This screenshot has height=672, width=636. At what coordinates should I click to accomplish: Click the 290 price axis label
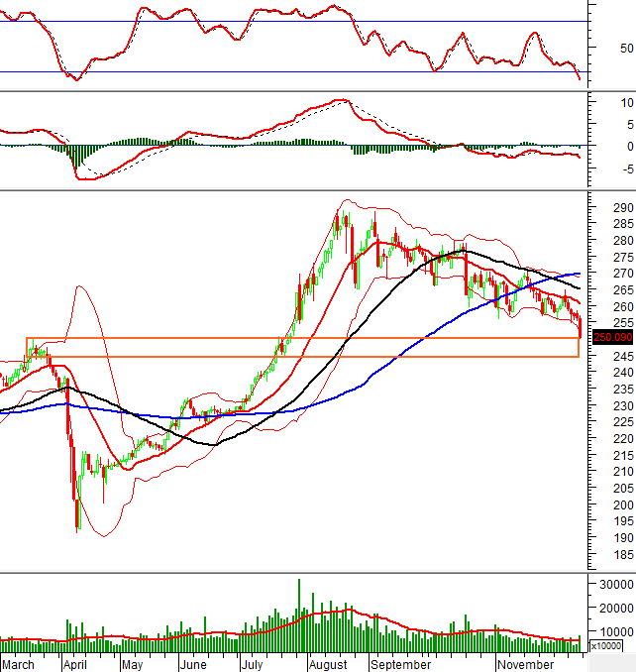tap(623, 208)
